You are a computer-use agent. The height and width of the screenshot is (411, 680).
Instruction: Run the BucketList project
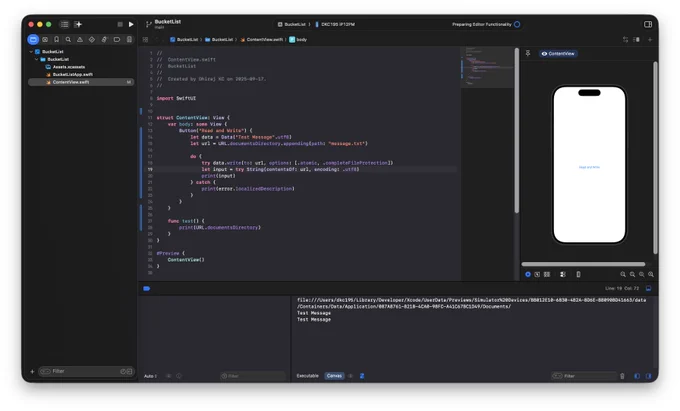(131, 24)
